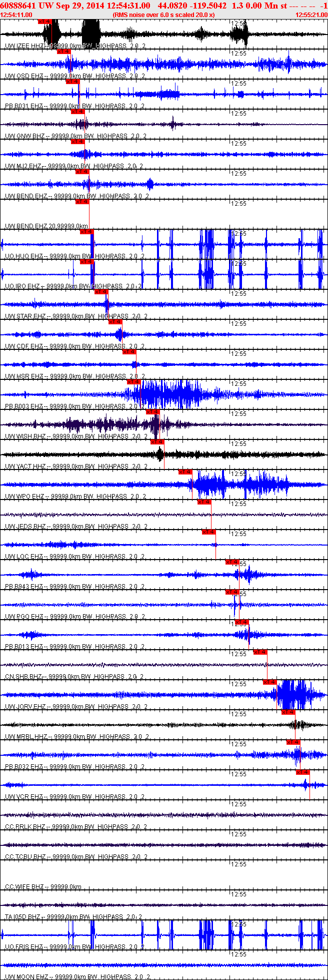The width and height of the screenshot is (328, 980).
Task: Select the xT pick flag on PB B032 trace
Action: click(x=293, y=742)
